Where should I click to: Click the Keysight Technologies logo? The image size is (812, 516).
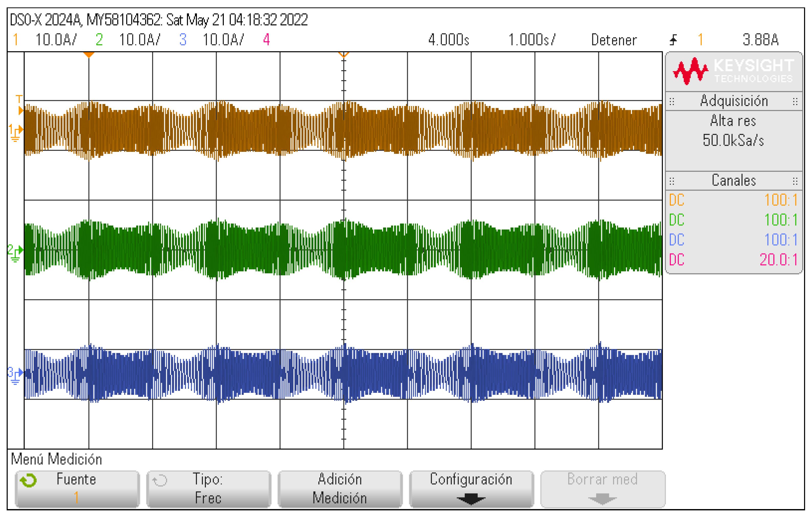[x=733, y=71]
